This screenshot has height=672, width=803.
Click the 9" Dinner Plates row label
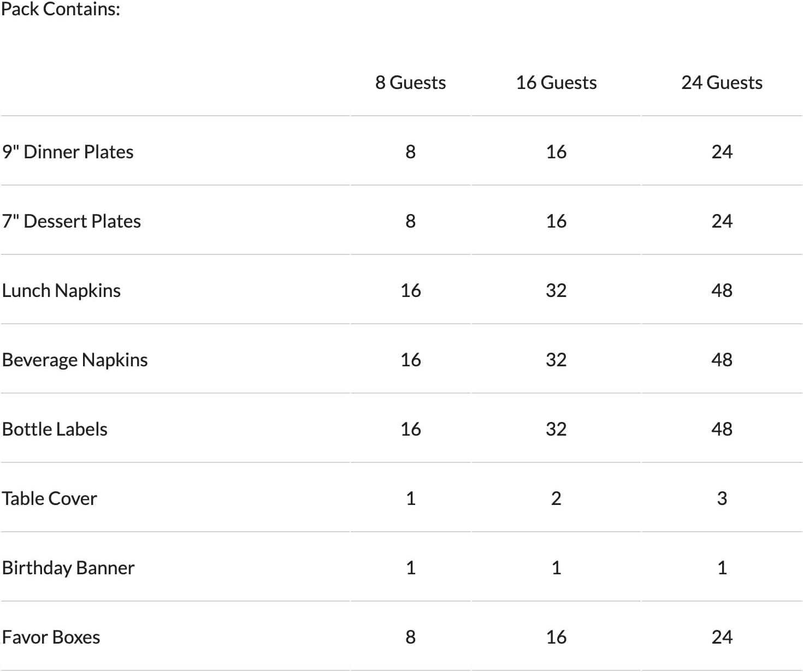(68, 152)
